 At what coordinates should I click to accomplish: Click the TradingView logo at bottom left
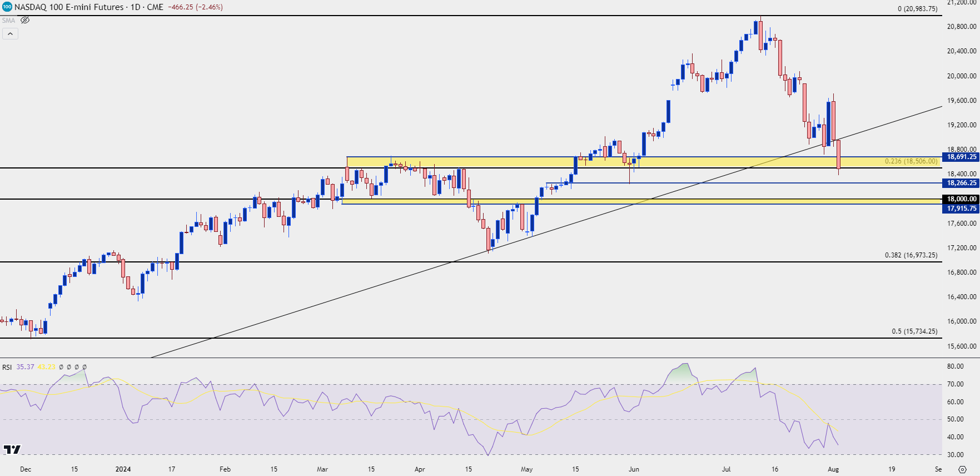[x=12, y=449]
